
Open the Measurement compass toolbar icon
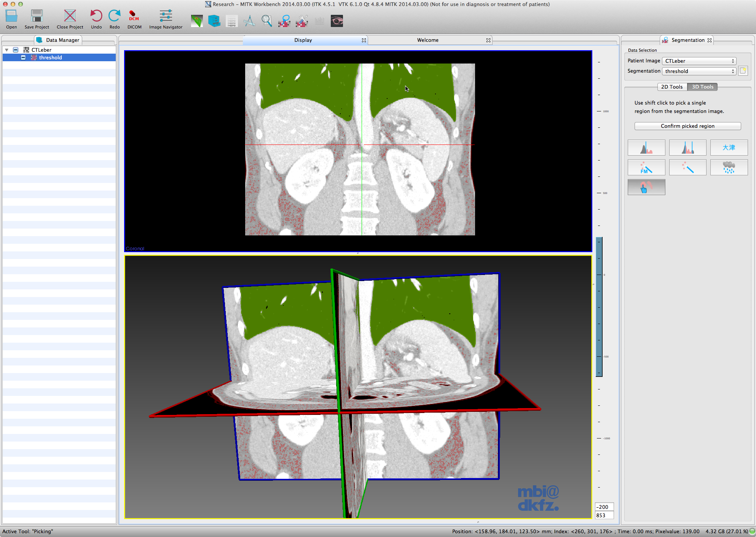tap(249, 21)
